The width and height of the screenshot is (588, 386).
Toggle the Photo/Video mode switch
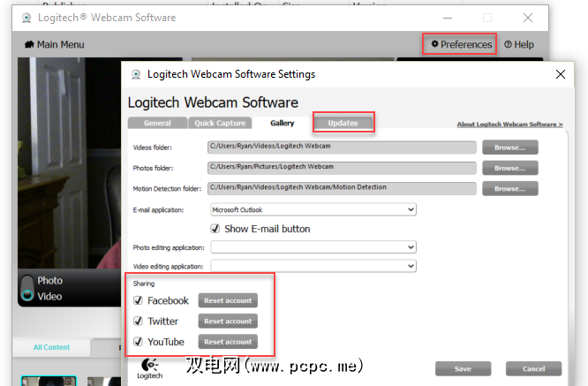tap(27, 288)
